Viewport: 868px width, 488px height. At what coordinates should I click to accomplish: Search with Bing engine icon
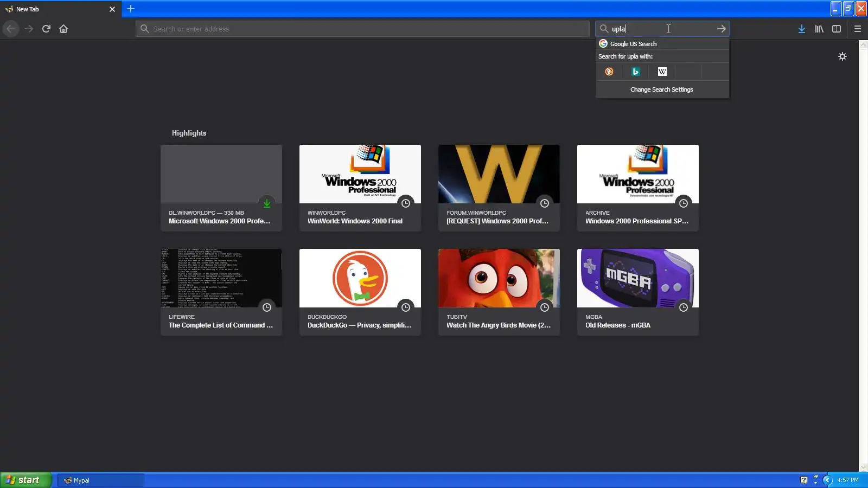(636, 72)
